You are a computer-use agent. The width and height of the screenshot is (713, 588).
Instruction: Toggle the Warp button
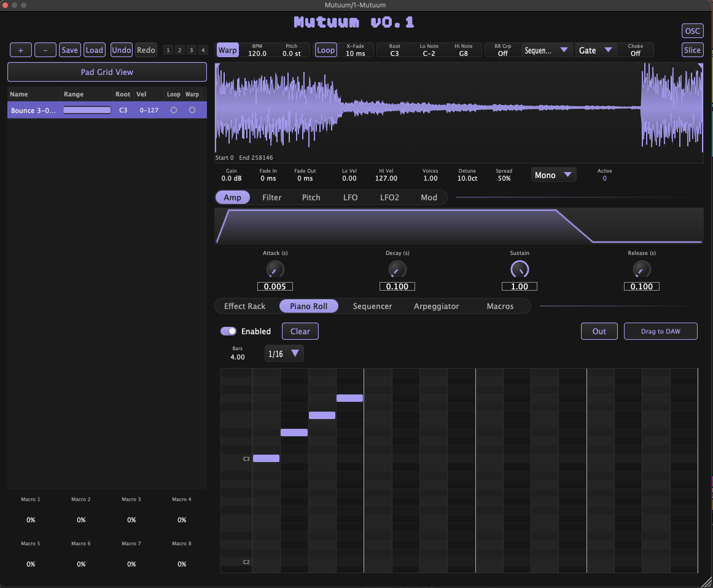tap(227, 50)
